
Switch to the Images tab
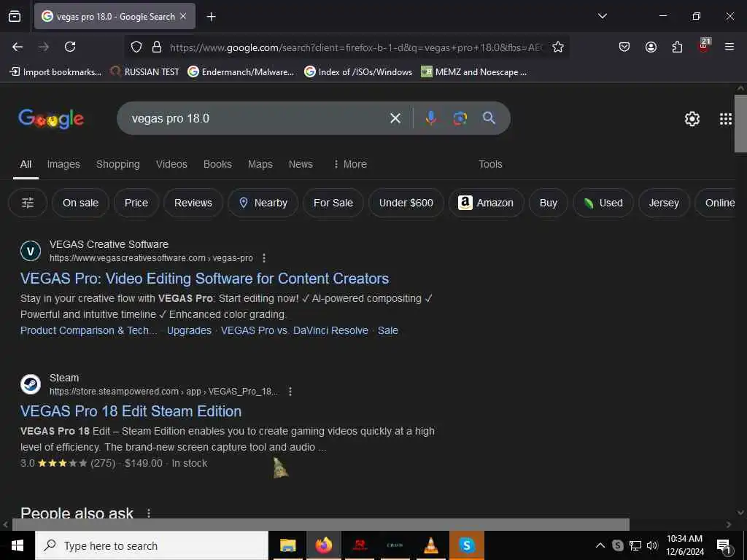63,164
